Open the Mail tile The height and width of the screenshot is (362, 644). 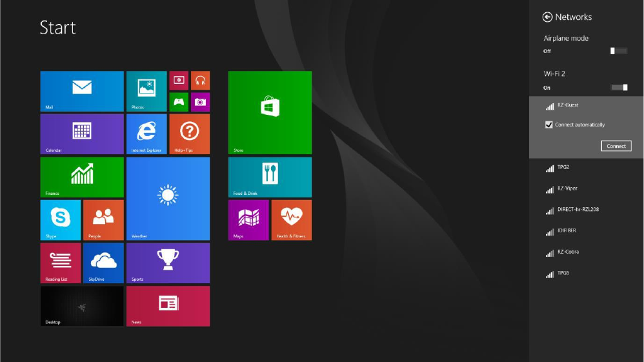click(x=82, y=91)
